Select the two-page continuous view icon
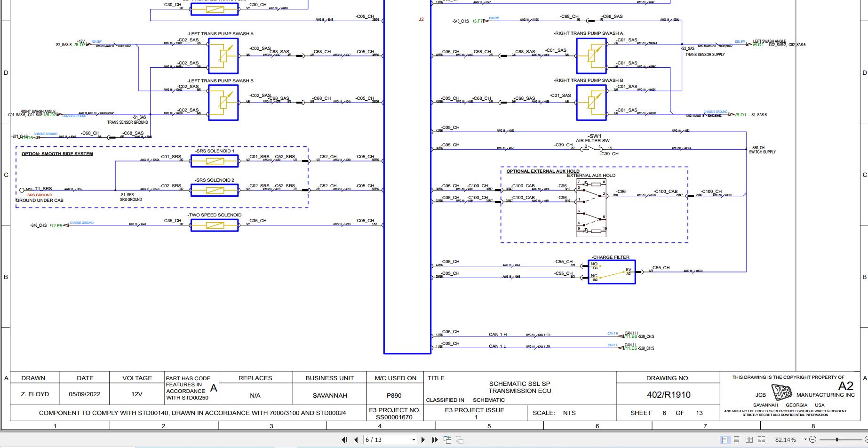 coord(760,440)
